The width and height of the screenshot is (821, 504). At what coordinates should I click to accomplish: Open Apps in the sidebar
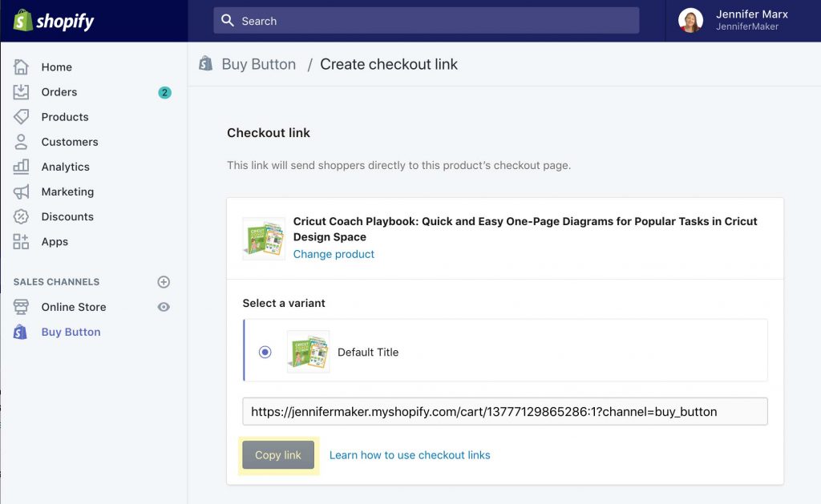tap(55, 242)
